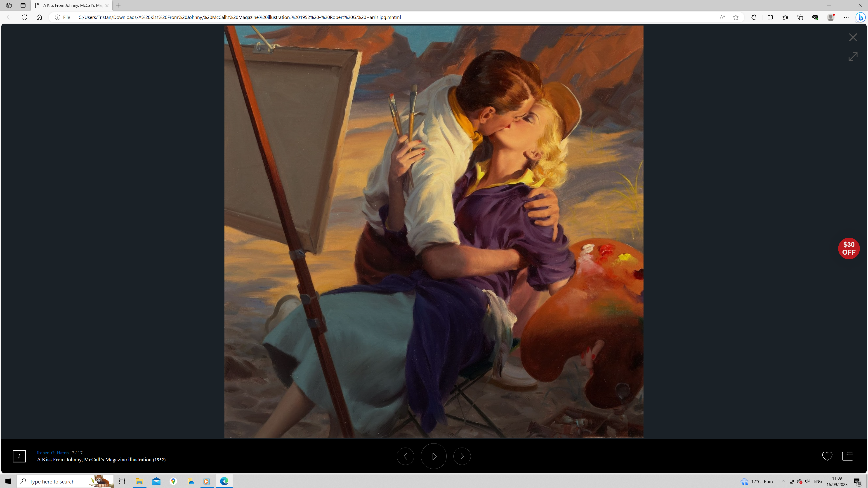Viewport: 868px width, 488px height.
Task: Open the ENG language switcher
Action: click(818, 481)
